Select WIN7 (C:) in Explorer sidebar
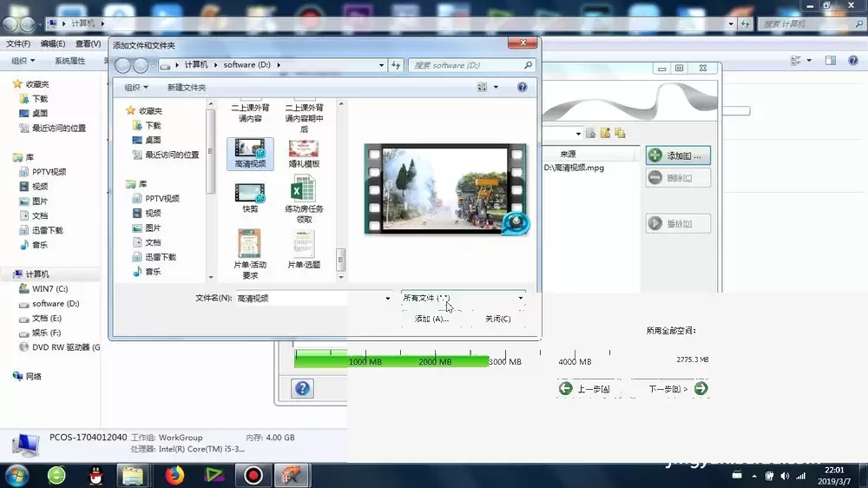The width and height of the screenshot is (868, 488). pyautogui.click(x=43, y=288)
